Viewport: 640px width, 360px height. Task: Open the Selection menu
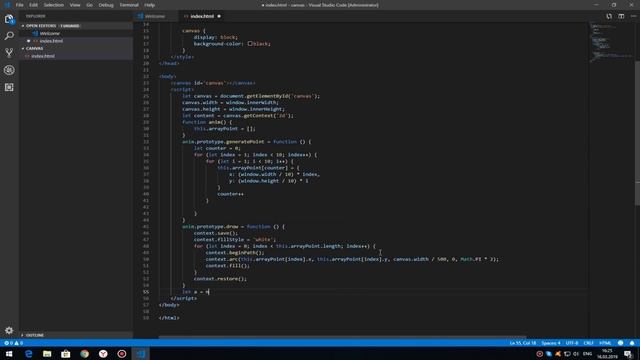53,5
